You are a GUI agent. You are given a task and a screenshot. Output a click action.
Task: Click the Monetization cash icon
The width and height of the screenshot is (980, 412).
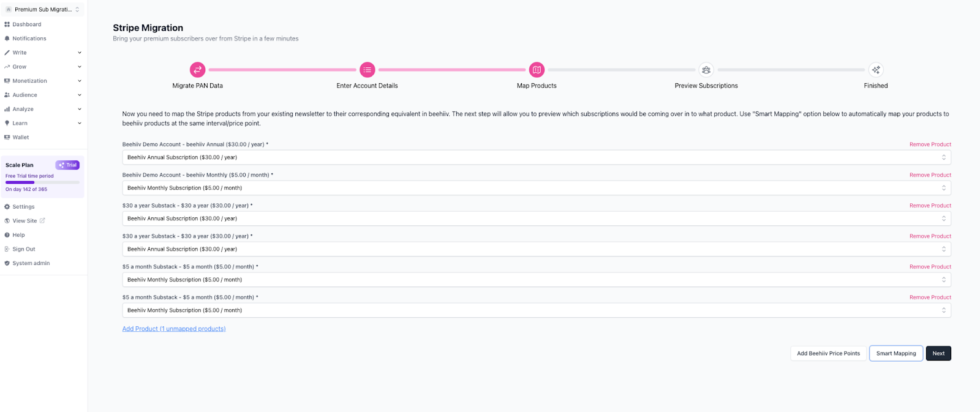tap(7, 81)
